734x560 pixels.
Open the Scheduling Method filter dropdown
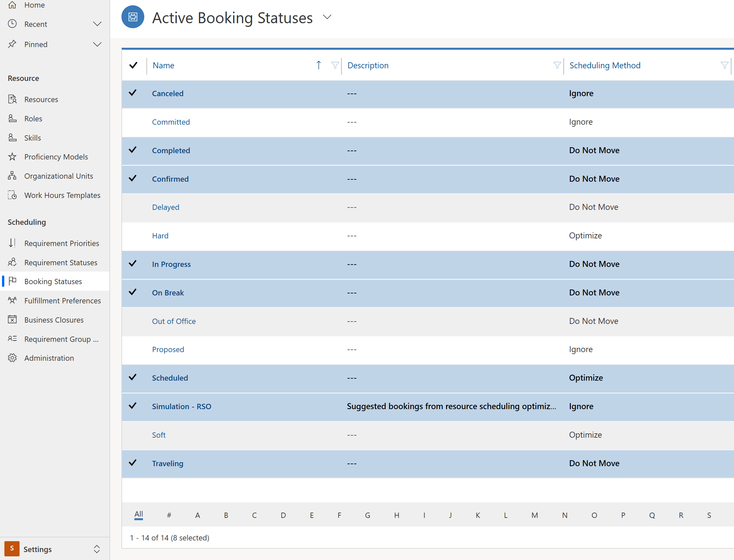click(725, 65)
